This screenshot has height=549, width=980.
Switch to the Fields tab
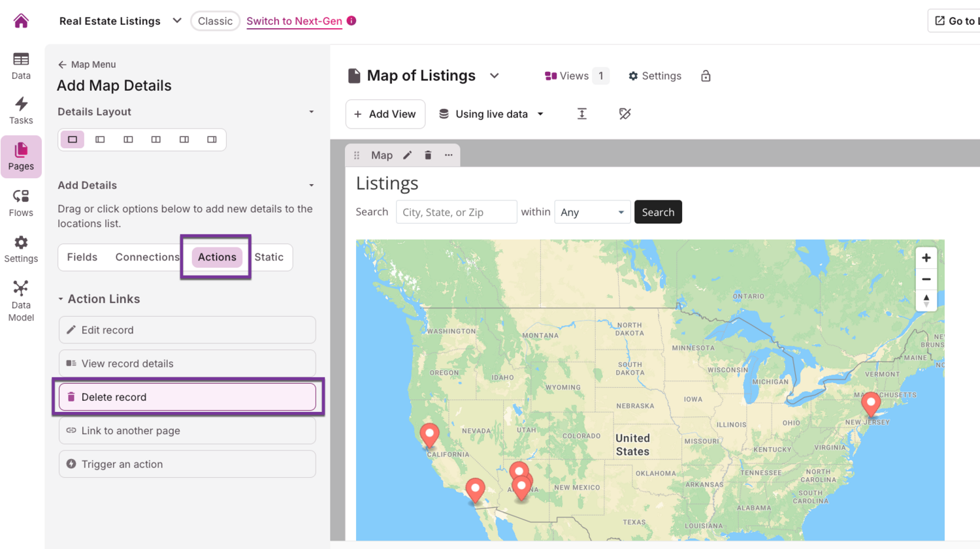pos(82,257)
